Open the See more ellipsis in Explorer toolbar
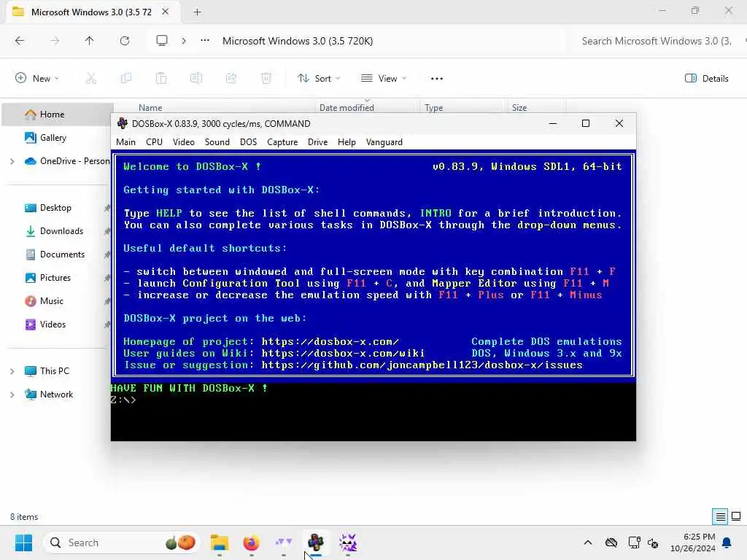This screenshot has width=747, height=560. pos(437,79)
